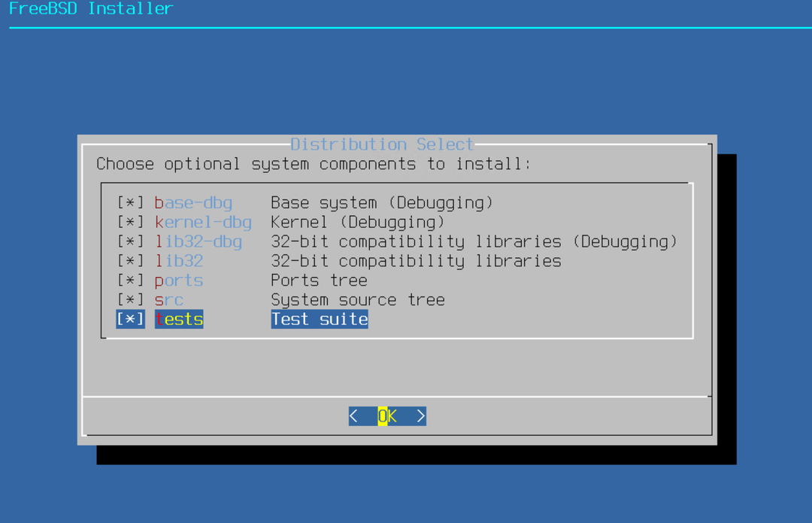The image size is (812, 523).
Task: Confirm selection with the OK button
Action: coord(387,416)
